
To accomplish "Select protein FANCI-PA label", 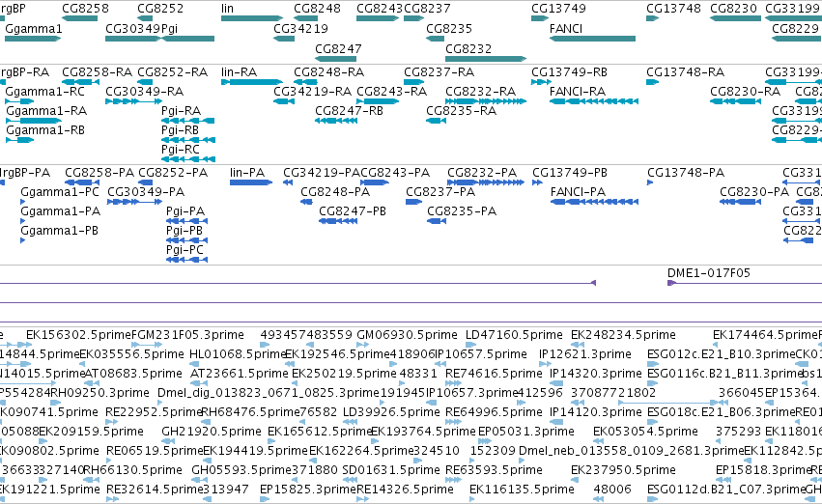I will (x=579, y=192).
